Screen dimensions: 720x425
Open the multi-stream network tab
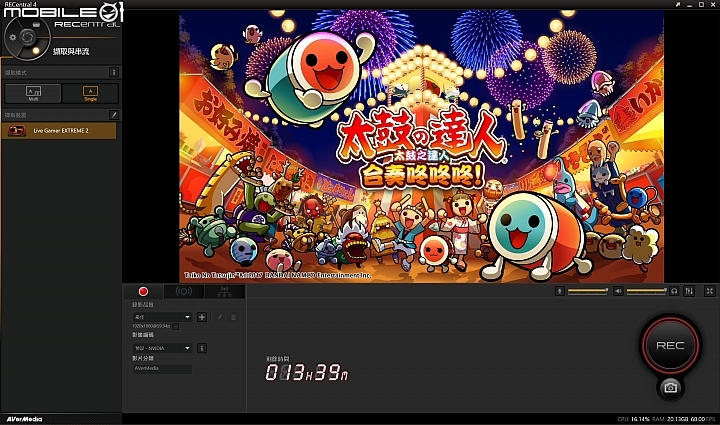click(x=225, y=291)
